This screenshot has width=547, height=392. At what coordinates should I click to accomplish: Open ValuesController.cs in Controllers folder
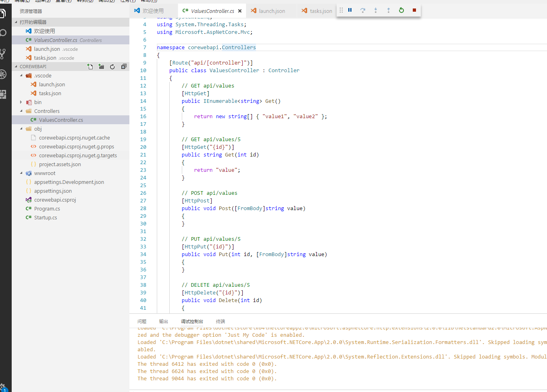click(71, 120)
